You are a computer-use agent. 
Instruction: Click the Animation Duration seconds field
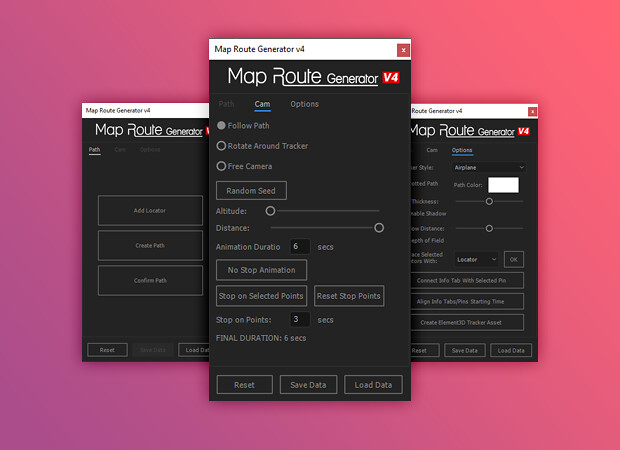(x=300, y=246)
